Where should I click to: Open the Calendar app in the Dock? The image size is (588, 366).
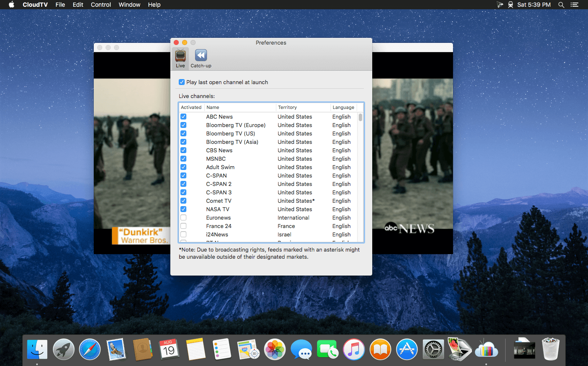(x=169, y=349)
